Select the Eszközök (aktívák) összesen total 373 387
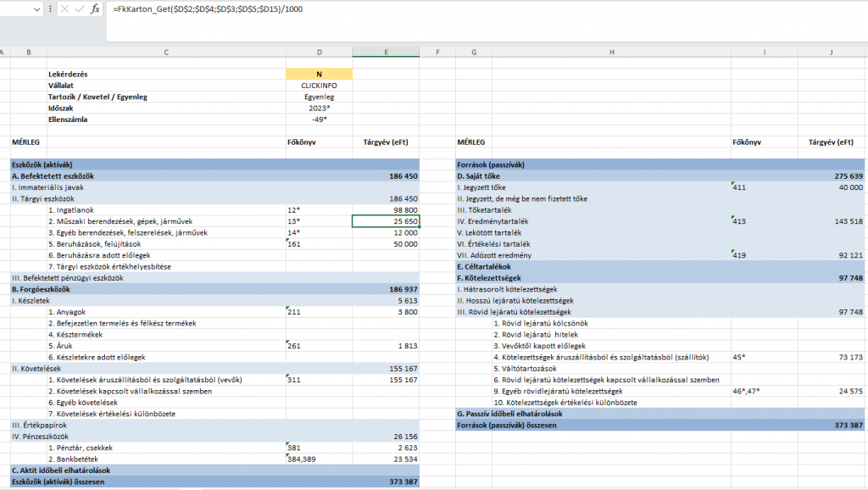 pyautogui.click(x=386, y=482)
